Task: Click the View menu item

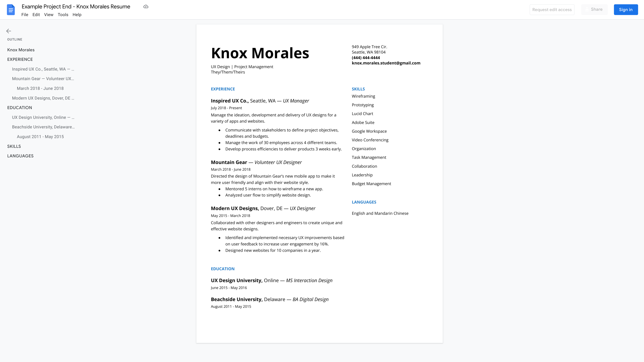Action: 48,15
